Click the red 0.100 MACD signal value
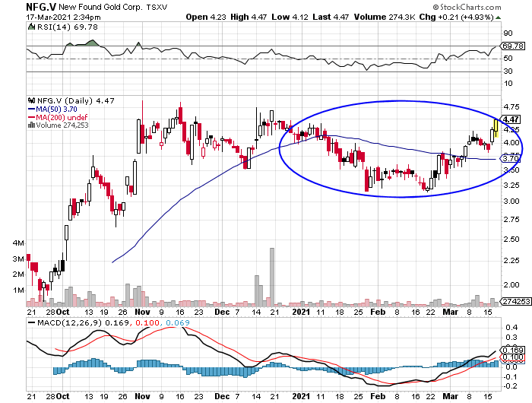The height and width of the screenshot is (403, 532). click(147, 322)
